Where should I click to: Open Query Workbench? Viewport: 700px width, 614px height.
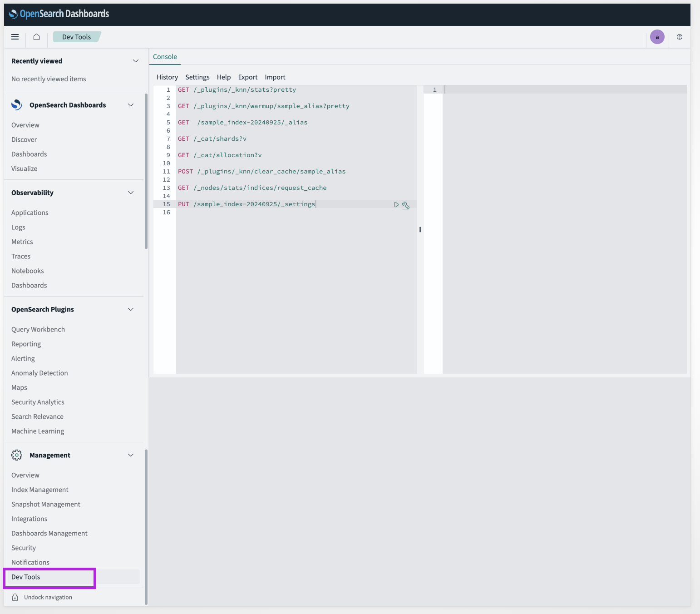click(x=38, y=329)
